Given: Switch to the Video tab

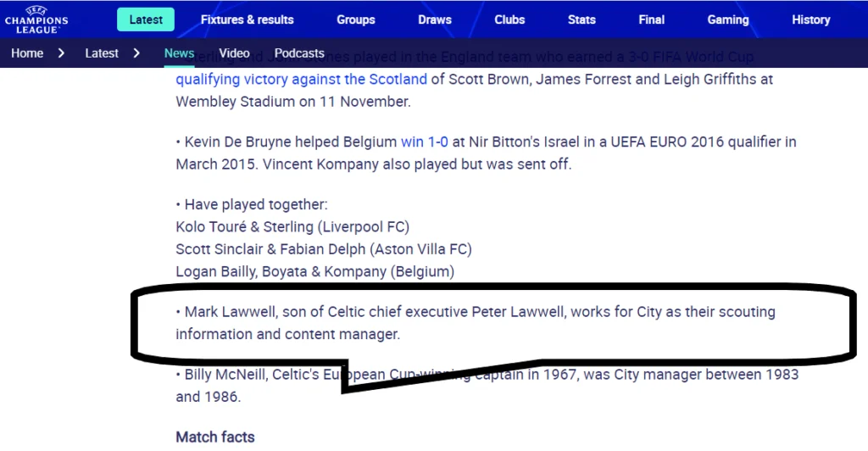Looking at the screenshot, I should pos(234,53).
